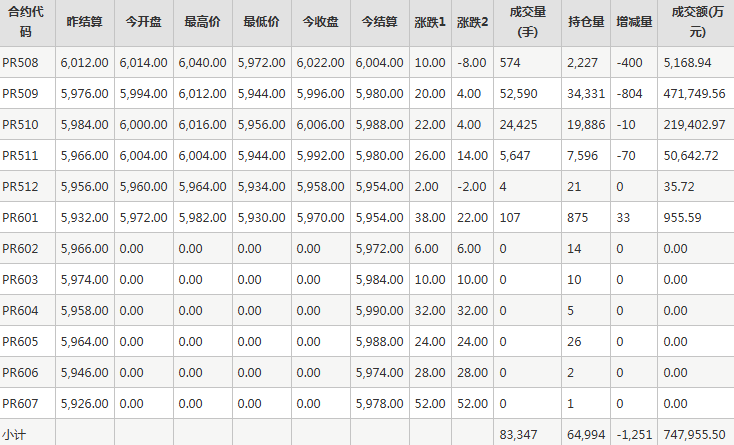Click PR511 turnover 50,642.72
734x445 pixels.
tap(691, 155)
